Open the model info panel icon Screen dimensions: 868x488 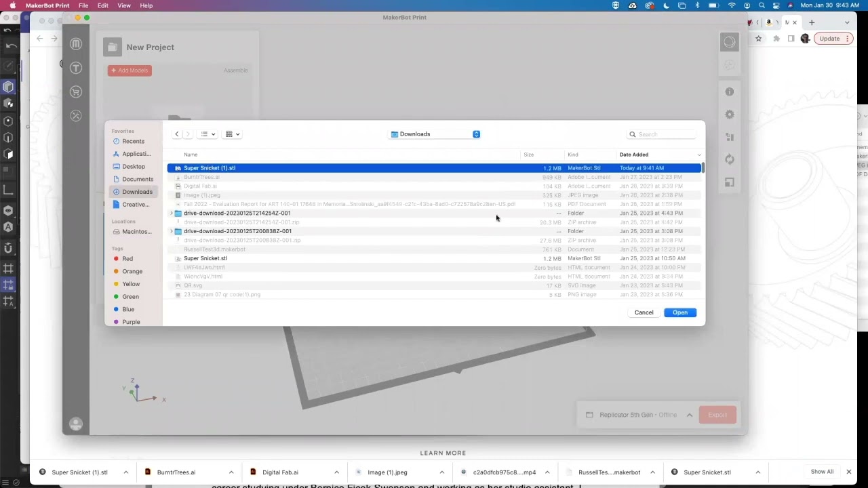tap(730, 91)
